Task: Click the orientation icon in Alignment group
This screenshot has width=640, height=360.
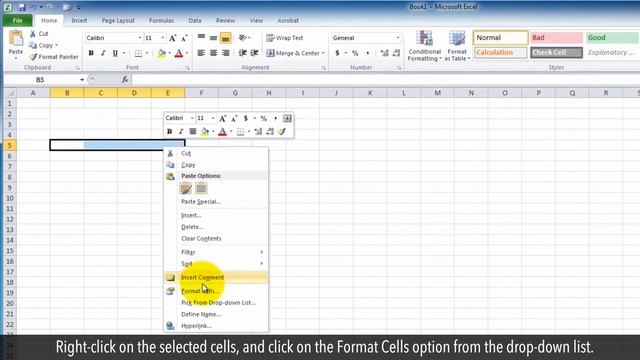Action: tap(242, 38)
